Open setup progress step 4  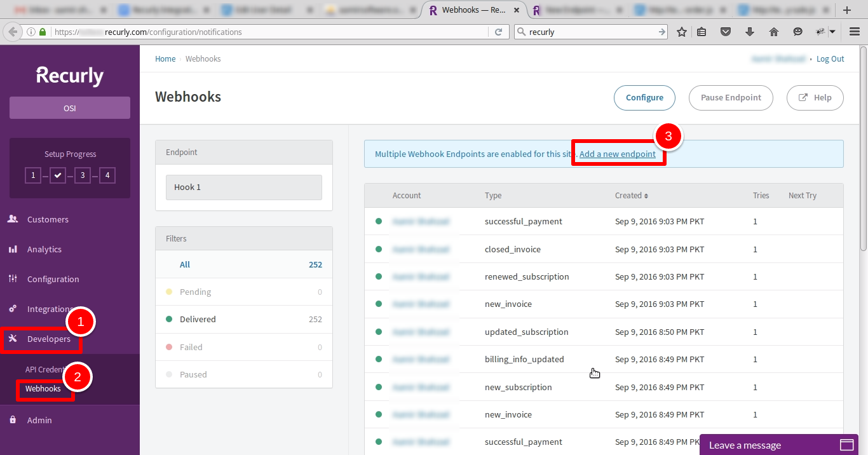pos(107,175)
